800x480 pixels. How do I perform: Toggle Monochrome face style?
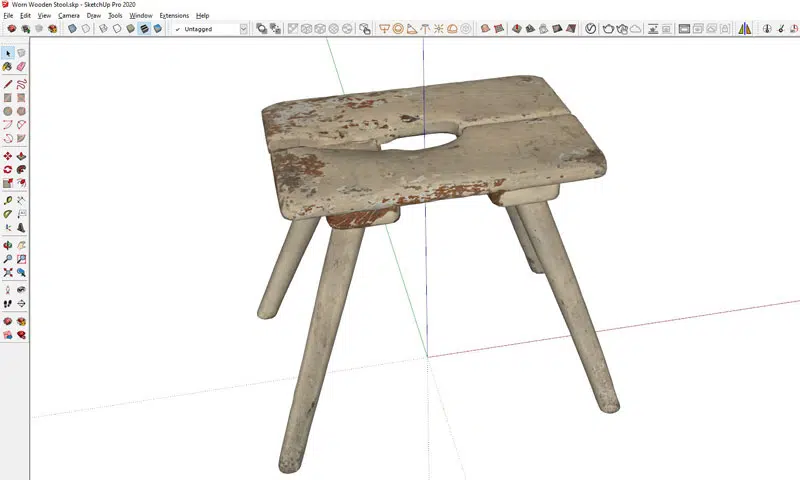point(159,29)
